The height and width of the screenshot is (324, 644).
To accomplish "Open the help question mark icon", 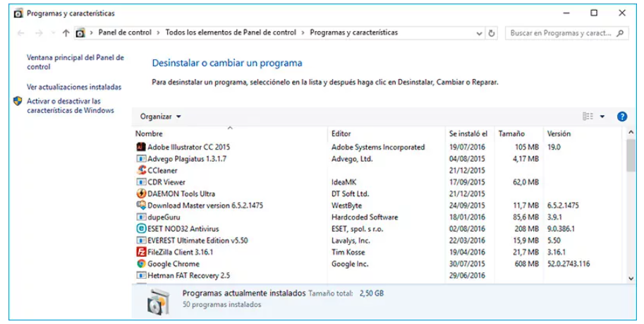I will pyautogui.click(x=622, y=116).
